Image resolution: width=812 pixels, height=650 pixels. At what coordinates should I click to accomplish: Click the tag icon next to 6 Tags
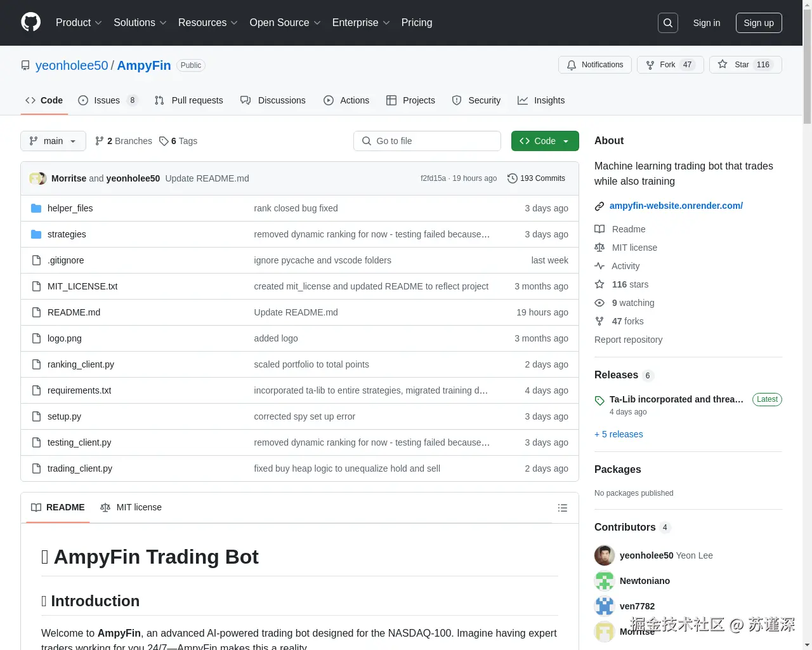pyautogui.click(x=164, y=141)
